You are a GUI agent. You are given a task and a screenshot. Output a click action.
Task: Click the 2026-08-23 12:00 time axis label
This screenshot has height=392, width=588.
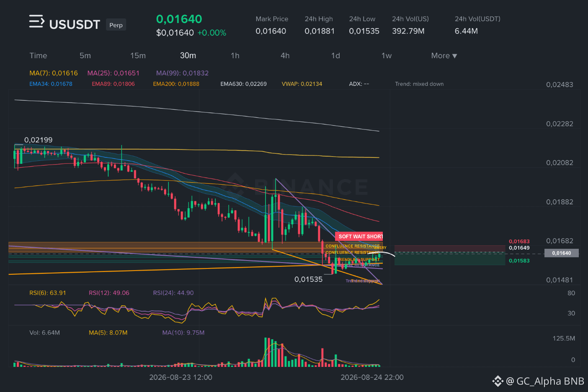pyautogui.click(x=181, y=377)
